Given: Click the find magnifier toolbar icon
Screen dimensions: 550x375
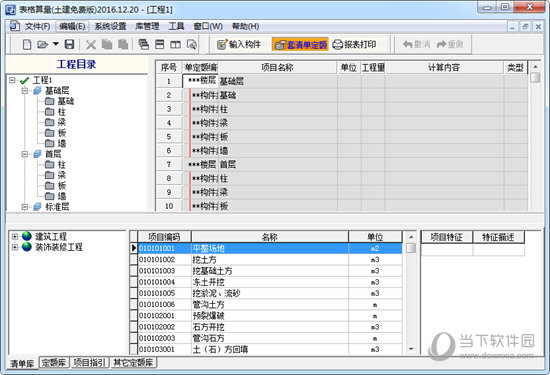Looking at the screenshot, I should click(192, 45).
